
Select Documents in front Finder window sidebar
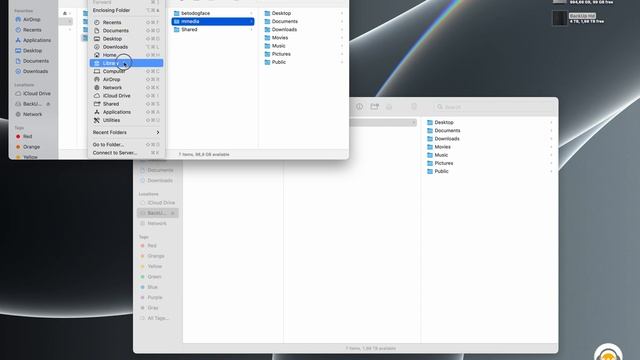click(36, 61)
